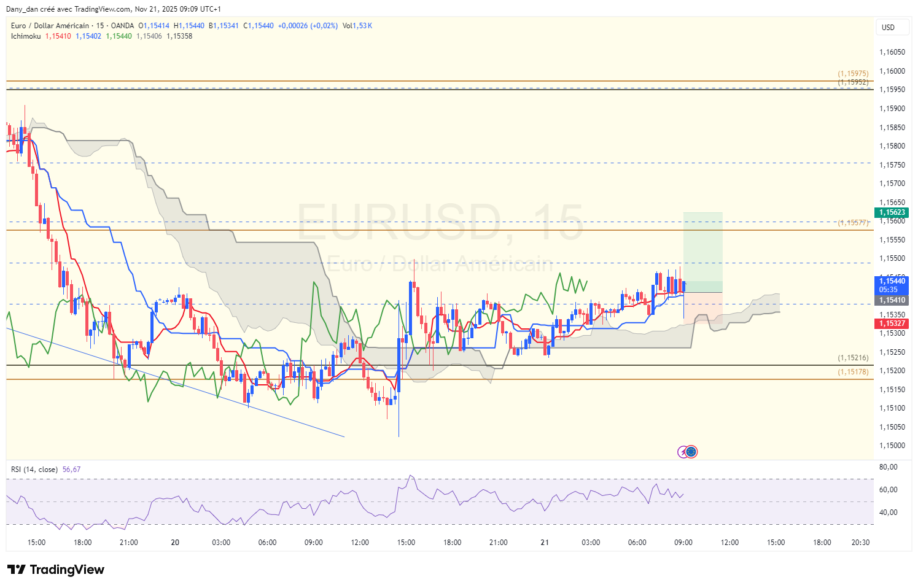Click the blue Ichimoku value 1,15402
918x588 pixels.
88,36
